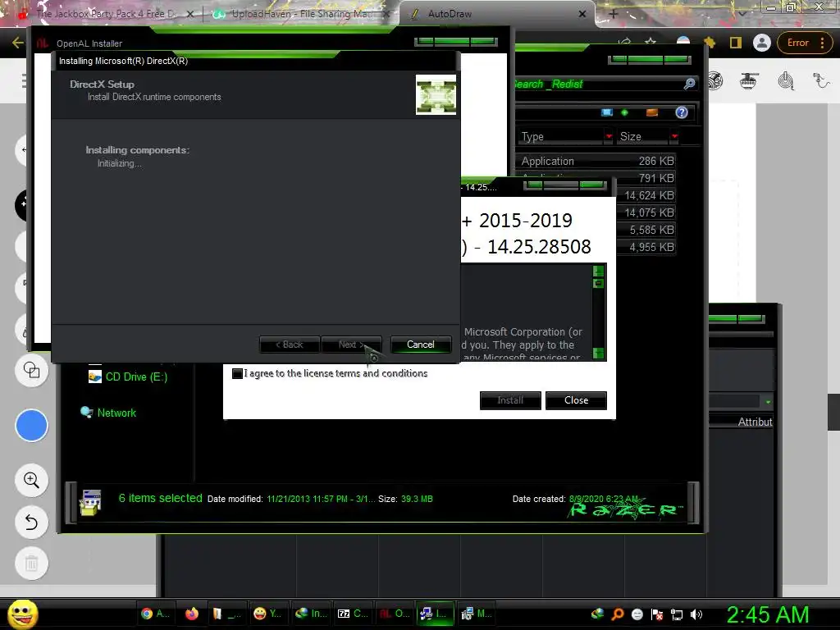This screenshot has height=630, width=840.
Task: Click into the Search _Redist field
Action: (x=597, y=84)
